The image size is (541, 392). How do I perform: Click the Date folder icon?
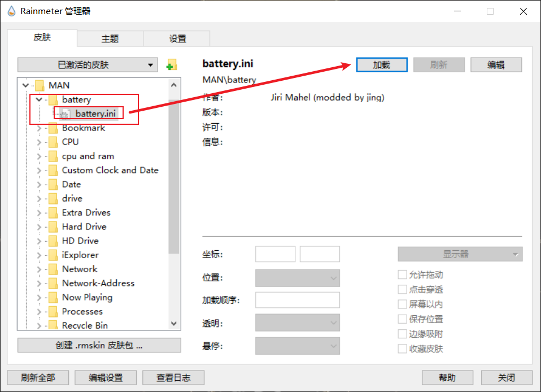tap(53, 184)
